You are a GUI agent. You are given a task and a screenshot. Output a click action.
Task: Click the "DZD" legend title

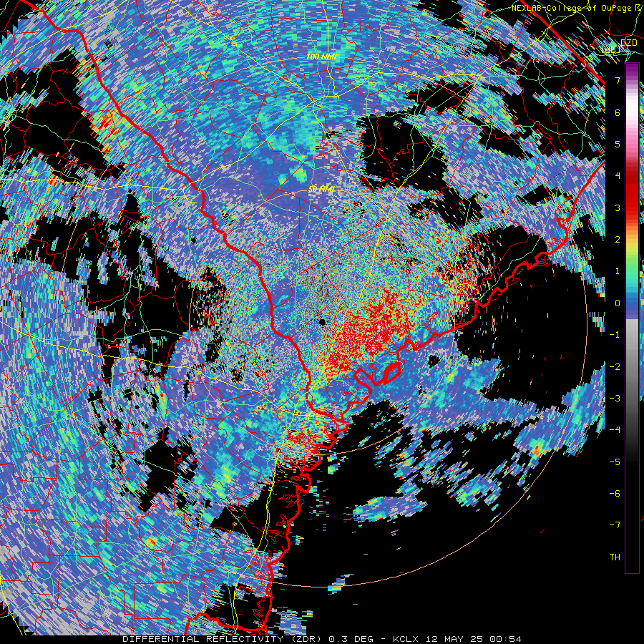click(628, 43)
